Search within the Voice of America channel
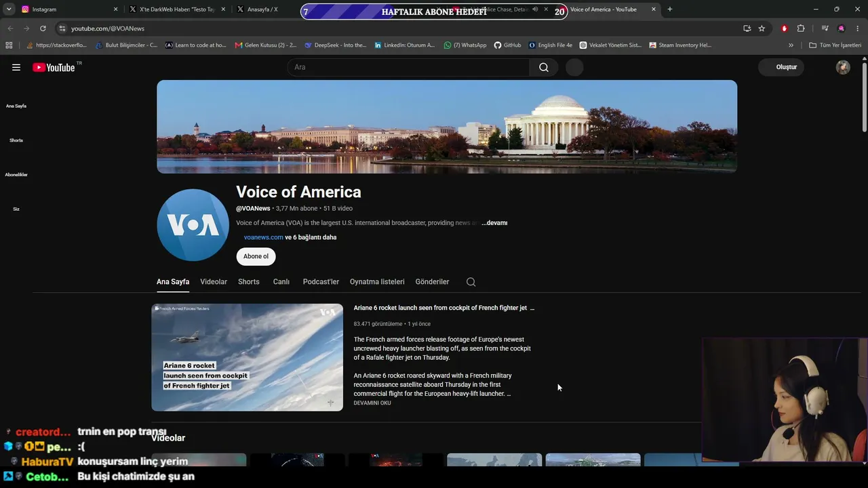 pyautogui.click(x=471, y=282)
